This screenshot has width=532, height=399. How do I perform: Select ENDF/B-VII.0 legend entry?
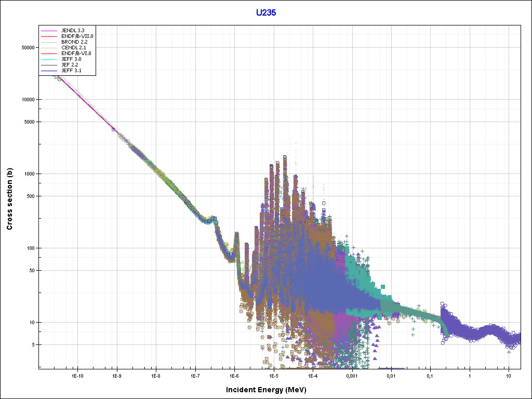[x=77, y=36]
